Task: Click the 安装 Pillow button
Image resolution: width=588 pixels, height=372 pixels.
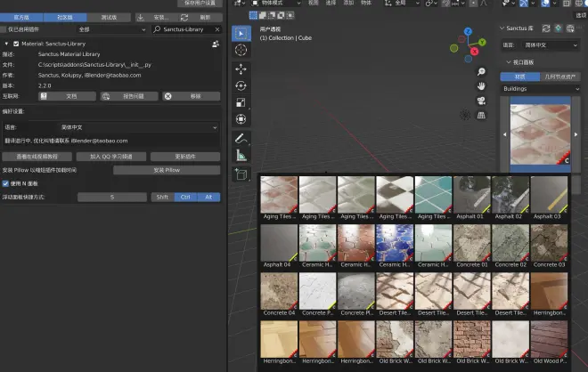Action: coord(166,170)
